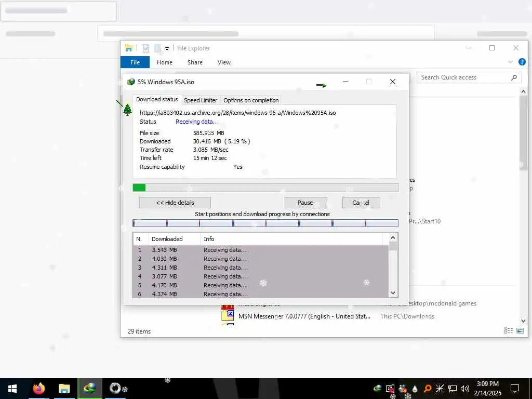Image resolution: width=532 pixels, height=399 pixels.
Task: Click the colorful people tray icon with red x
Action: click(403, 389)
